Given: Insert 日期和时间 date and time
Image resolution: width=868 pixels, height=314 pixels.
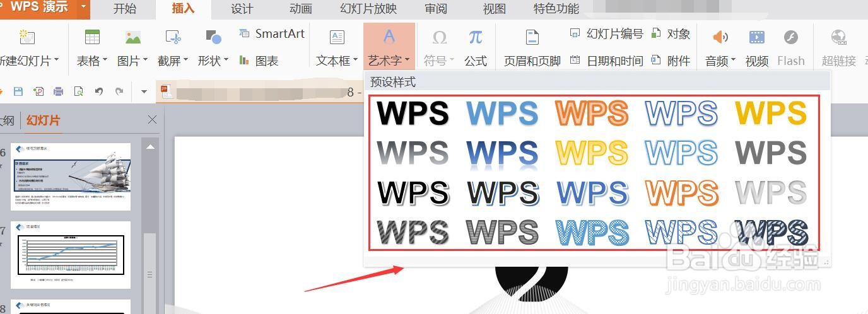Looking at the screenshot, I should click(606, 61).
